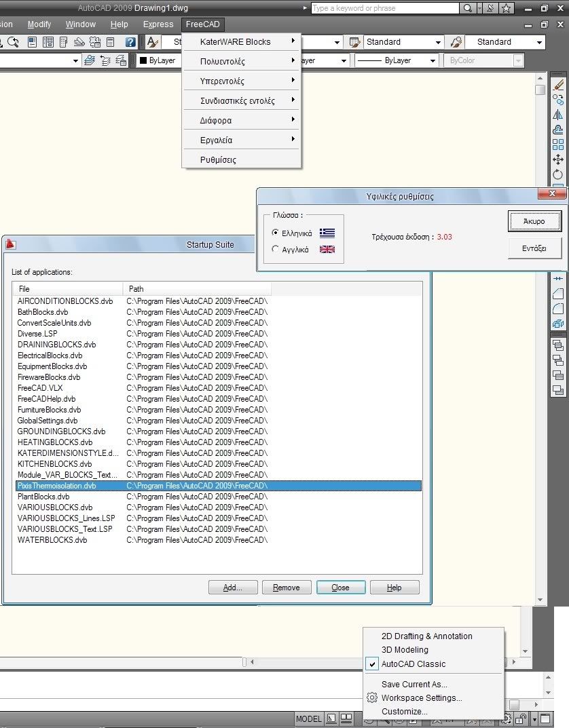Choose Ρυθμίσεις from the FreeCAD menu

click(x=218, y=160)
